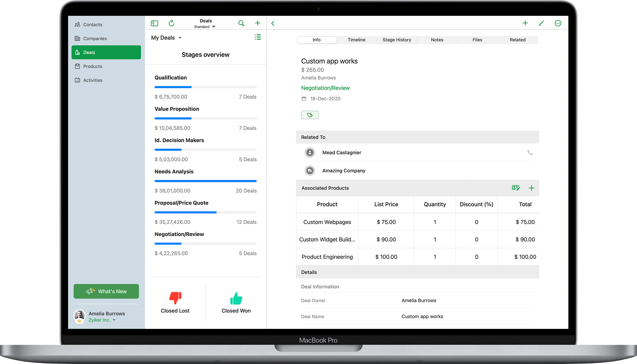Go back using the left chevron
The width and height of the screenshot is (637, 364).
tap(273, 23)
